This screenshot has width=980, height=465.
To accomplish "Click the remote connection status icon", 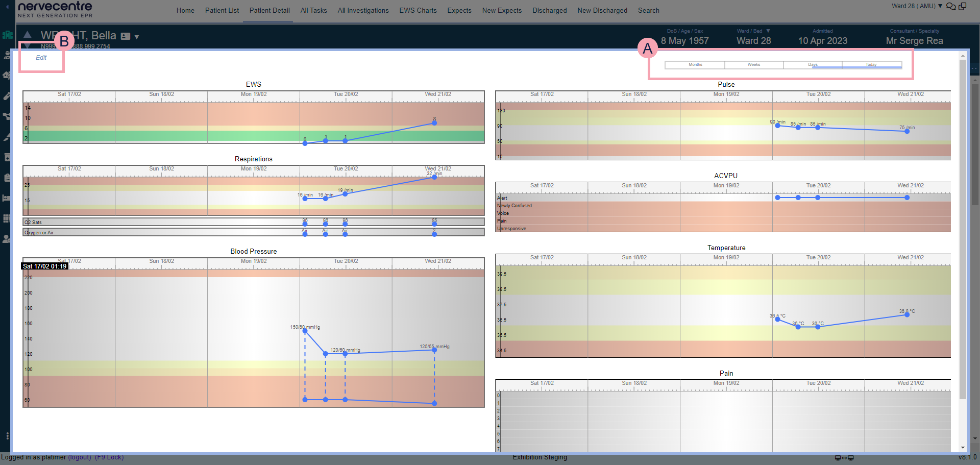I will click(844, 458).
